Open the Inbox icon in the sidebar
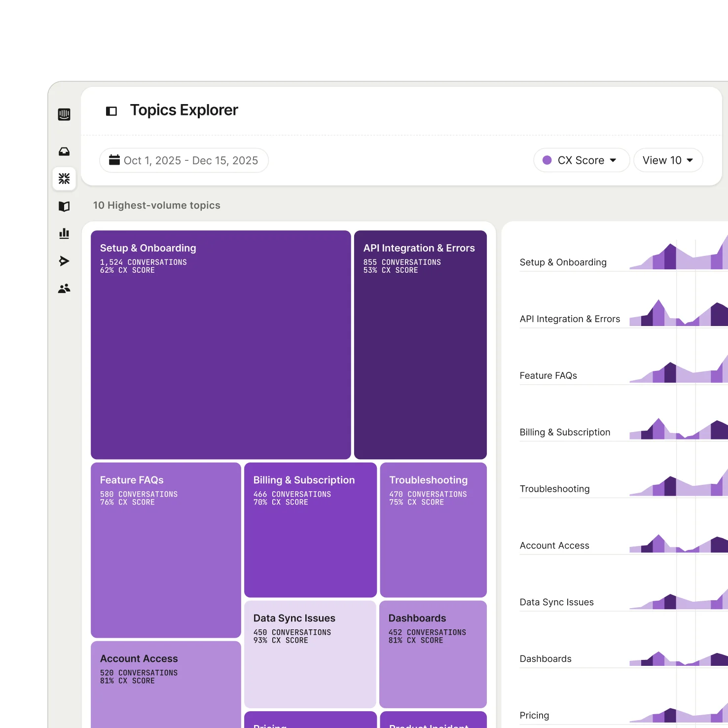The height and width of the screenshot is (728, 728). [64, 151]
